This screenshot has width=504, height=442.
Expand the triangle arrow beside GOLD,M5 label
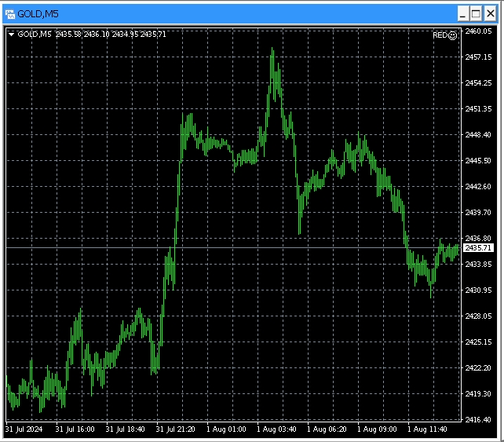tap(10, 35)
